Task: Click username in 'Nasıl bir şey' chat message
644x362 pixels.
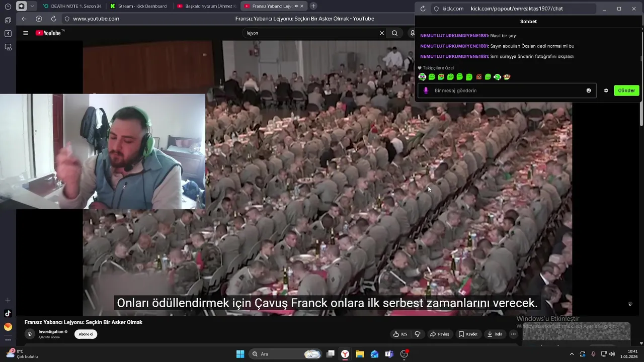Action: point(454,36)
